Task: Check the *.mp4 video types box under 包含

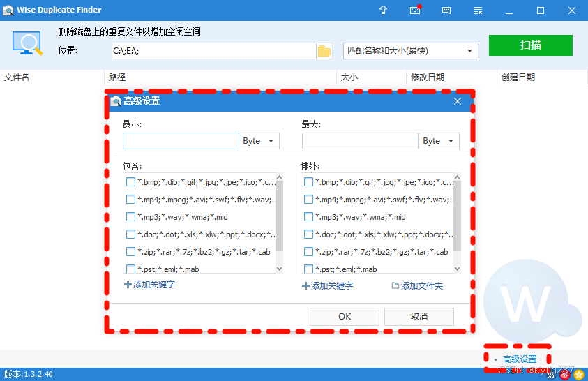Action: tap(130, 199)
